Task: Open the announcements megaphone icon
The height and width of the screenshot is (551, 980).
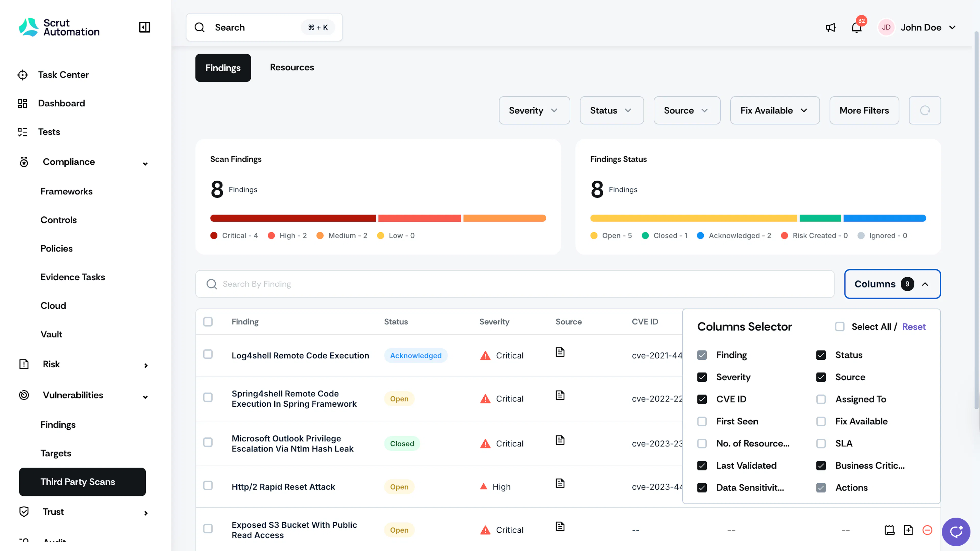Action: pyautogui.click(x=830, y=27)
